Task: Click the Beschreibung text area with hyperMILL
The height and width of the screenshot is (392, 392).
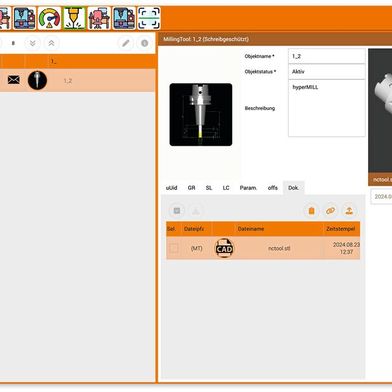Action: coord(327,108)
